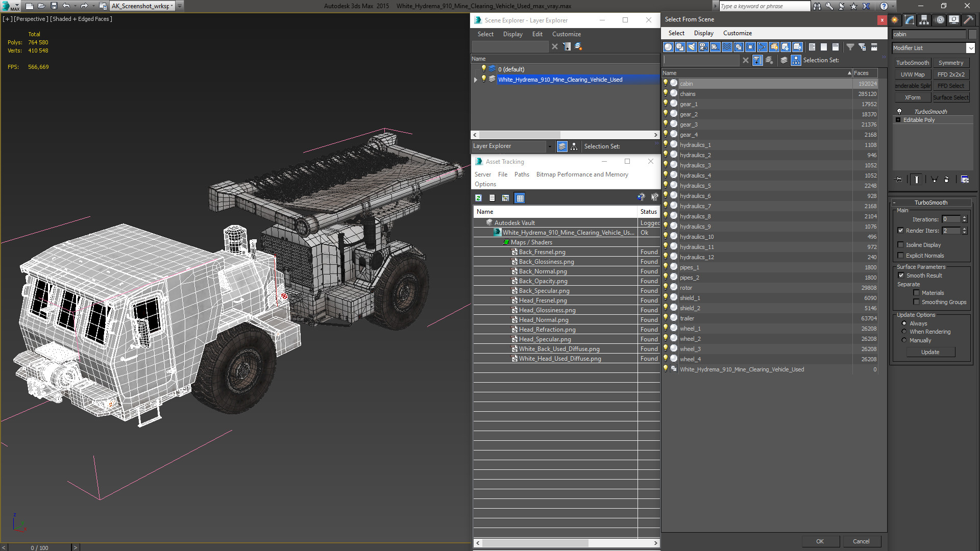980x551 pixels.
Task: Open Edit menu in Scene Explorer
Action: pyautogui.click(x=537, y=34)
